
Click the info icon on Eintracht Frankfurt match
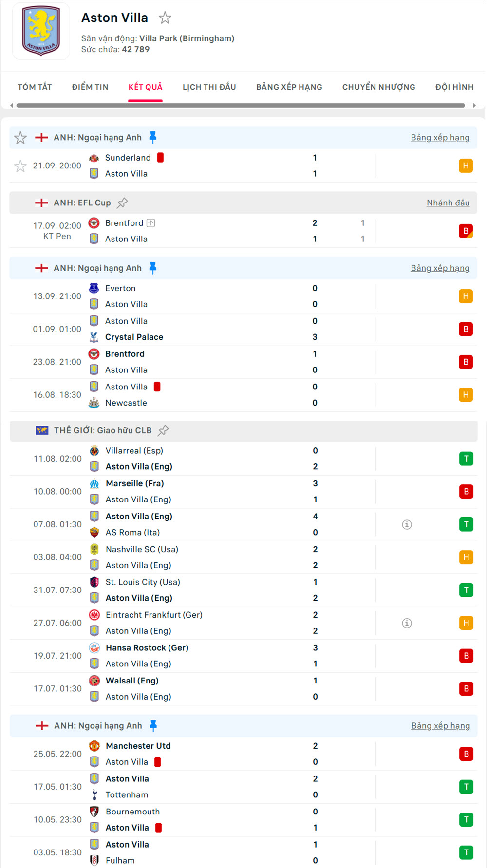point(407,623)
